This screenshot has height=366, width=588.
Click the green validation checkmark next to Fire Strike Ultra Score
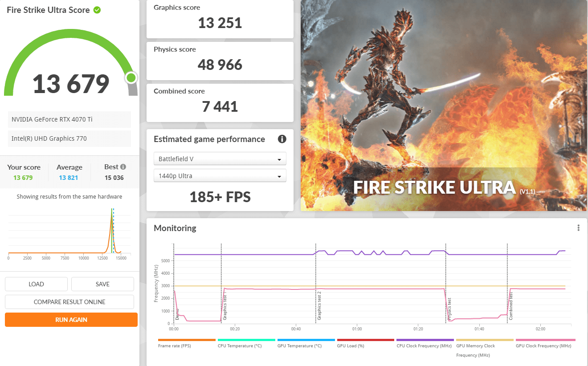97,10
